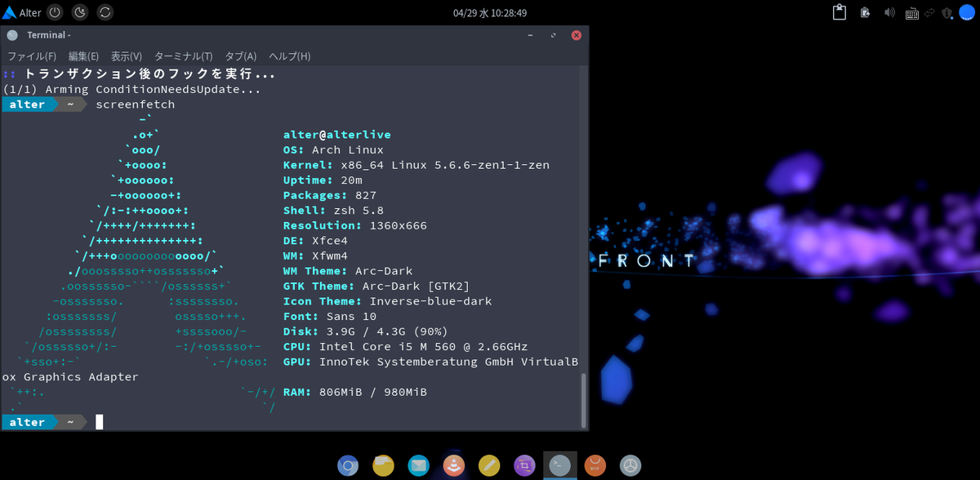Open 表示(V) menu in Terminal
Image resolution: width=980 pixels, height=480 pixels.
coord(127,56)
